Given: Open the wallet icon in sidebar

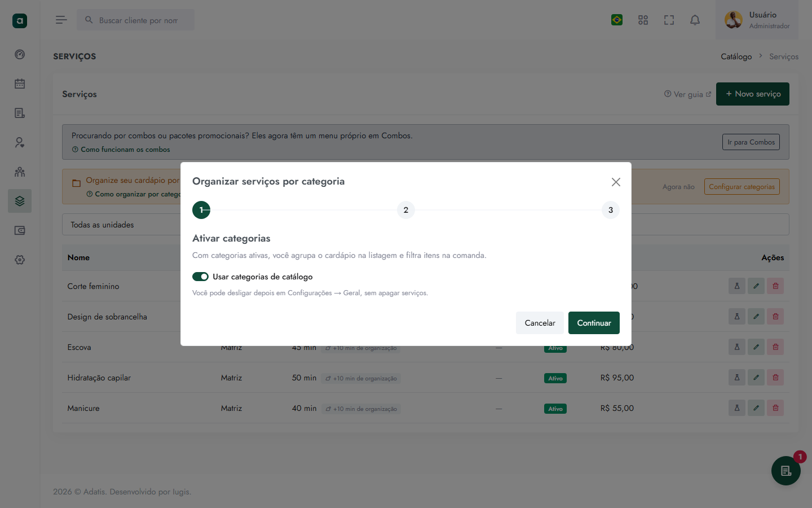Looking at the screenshot, I should tap(20, 230).
